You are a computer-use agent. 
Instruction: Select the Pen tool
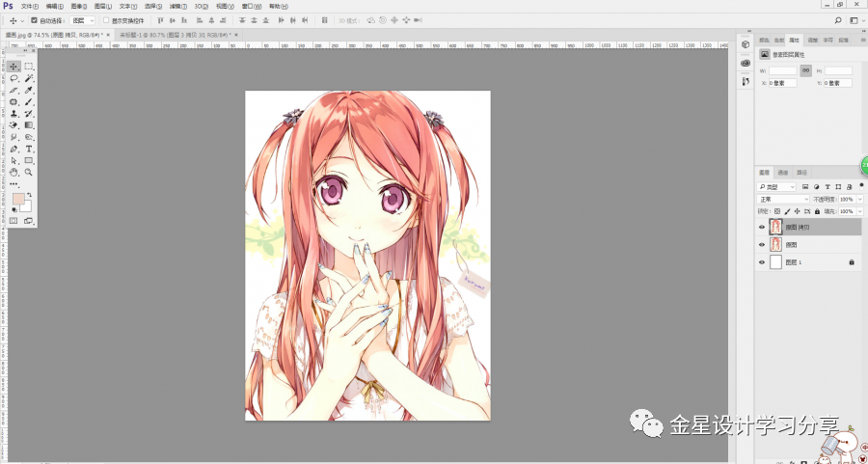point(14,149)
